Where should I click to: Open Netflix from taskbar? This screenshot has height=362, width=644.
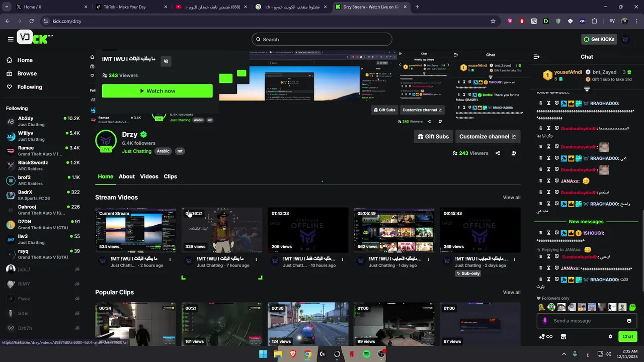(x=352, y=354)
